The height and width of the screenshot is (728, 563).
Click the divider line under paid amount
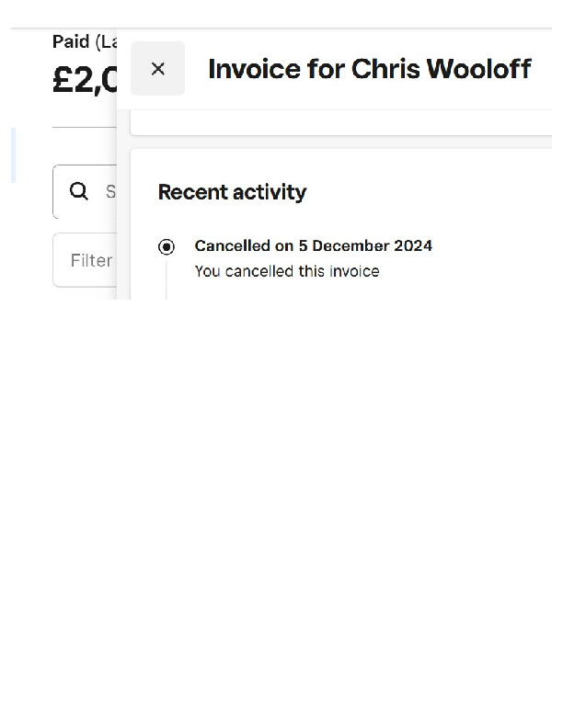[84, 127]
